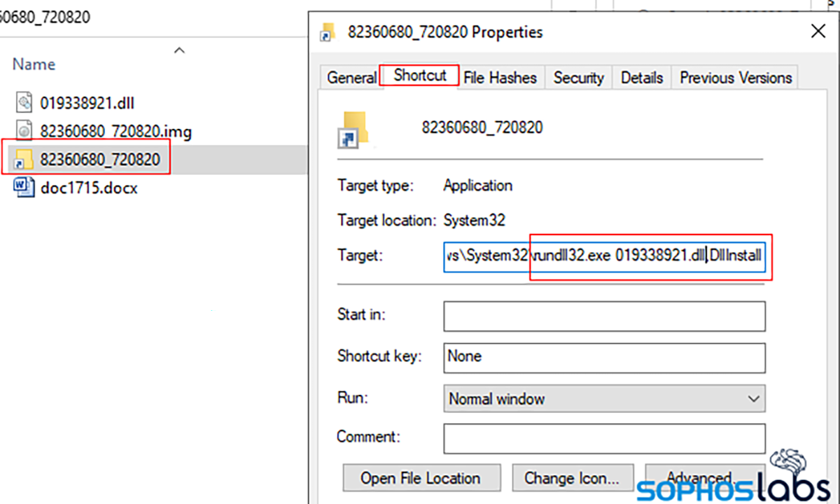840x504 pixels.
Task: Select the 019338921.dll file icon
Action: pyautogui.click(x=24, y=103)
